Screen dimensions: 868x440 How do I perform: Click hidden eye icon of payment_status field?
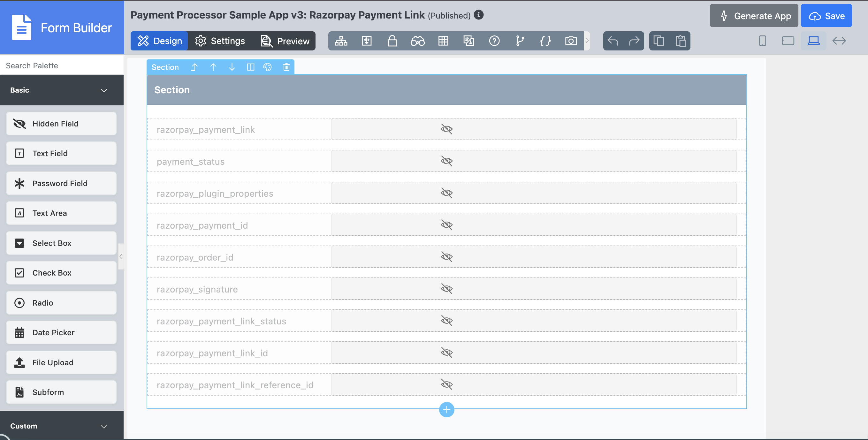pyautogui.click(x=446, y=161)
